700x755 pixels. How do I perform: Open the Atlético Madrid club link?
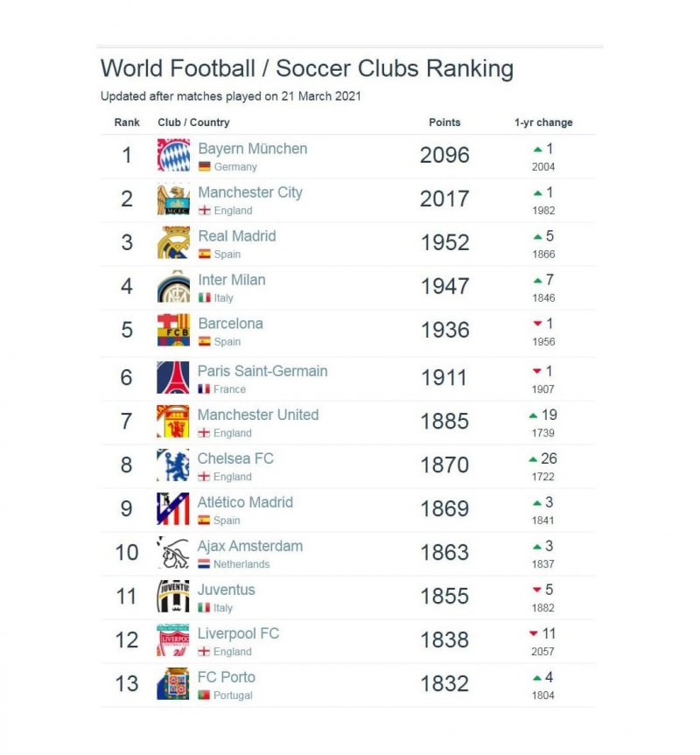coord(245,502)
